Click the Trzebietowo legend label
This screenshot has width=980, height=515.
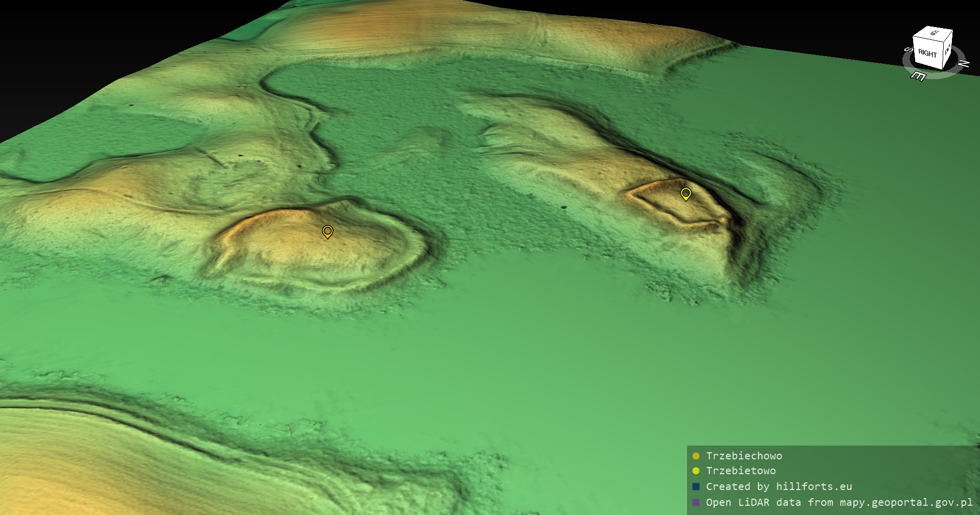point(741,471)
